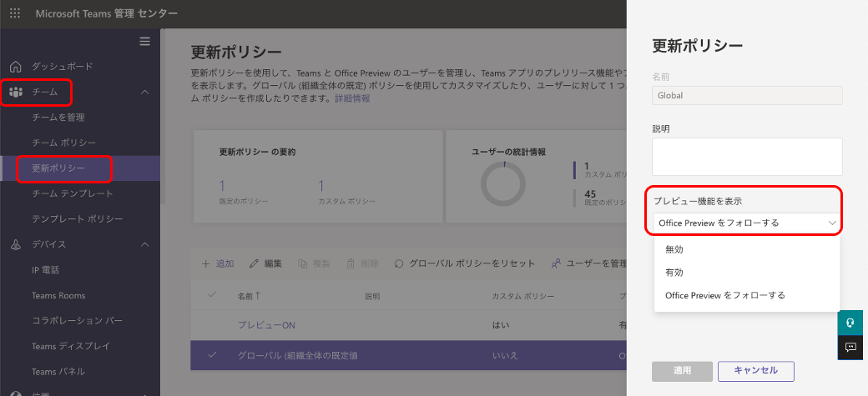Viewport: 868px width, 396px height.
Task: Click the 説明 text area
Action: point(747,157)
